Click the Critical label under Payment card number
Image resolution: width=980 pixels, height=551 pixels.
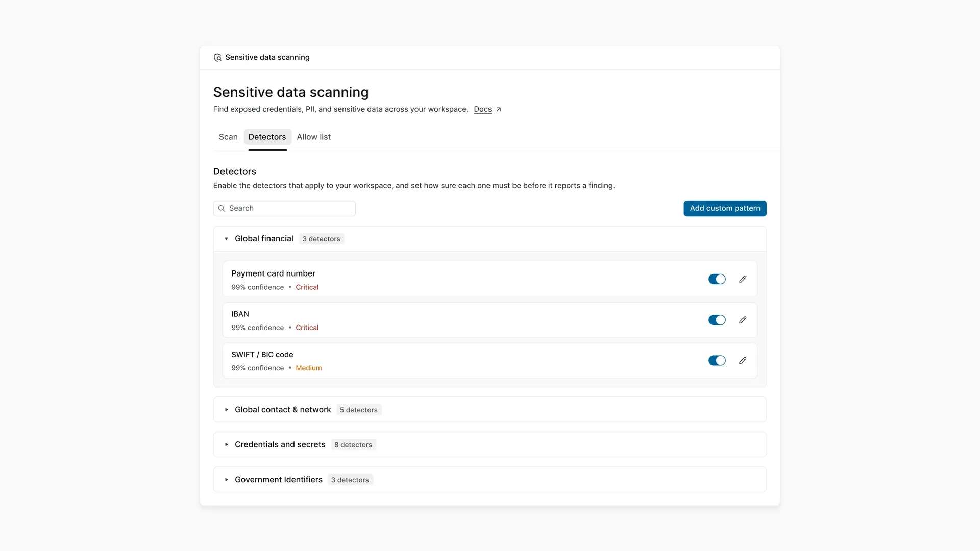[x=307, y=287]
